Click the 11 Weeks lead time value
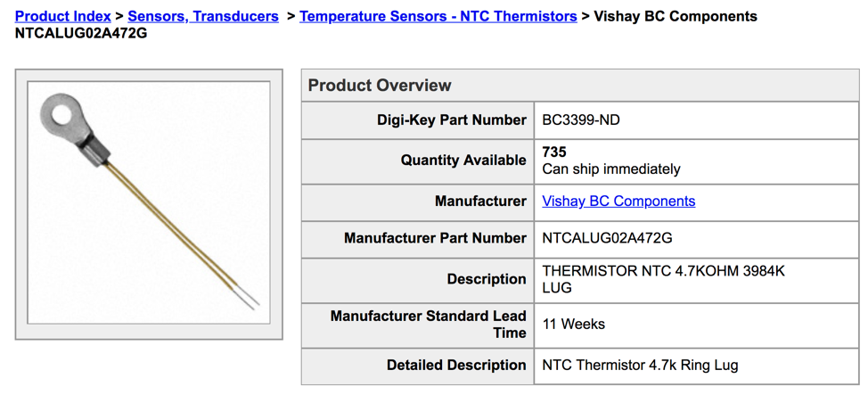 (574, 324)
